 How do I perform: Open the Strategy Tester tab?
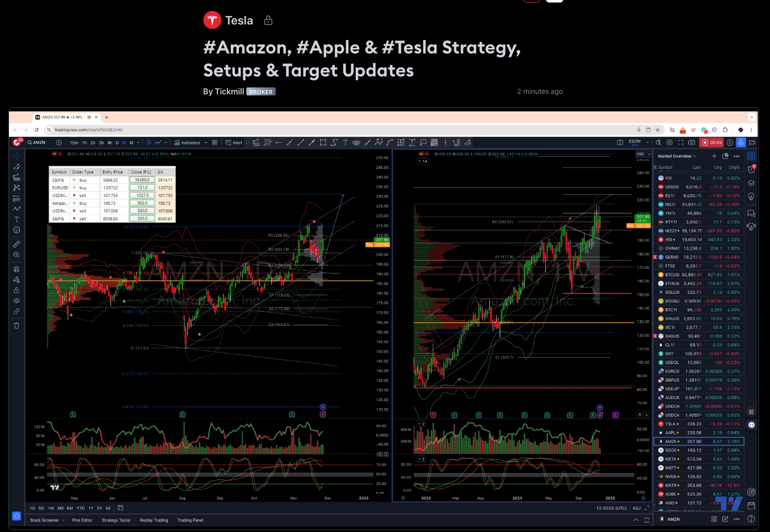116,520
